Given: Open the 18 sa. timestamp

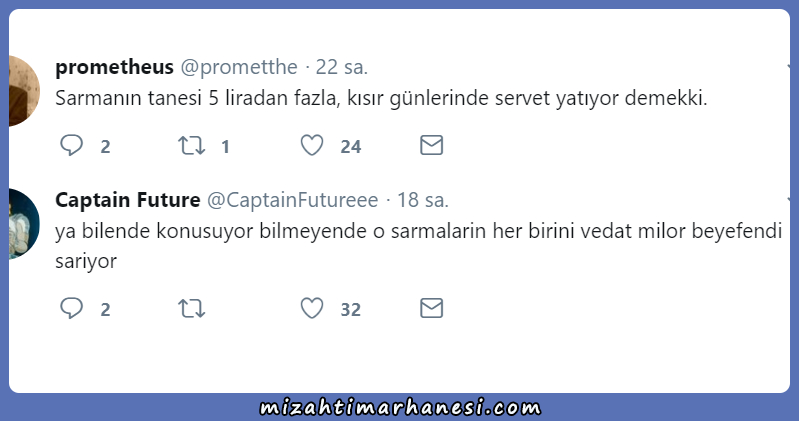Looking at the screenshot, I should [423, 200].
